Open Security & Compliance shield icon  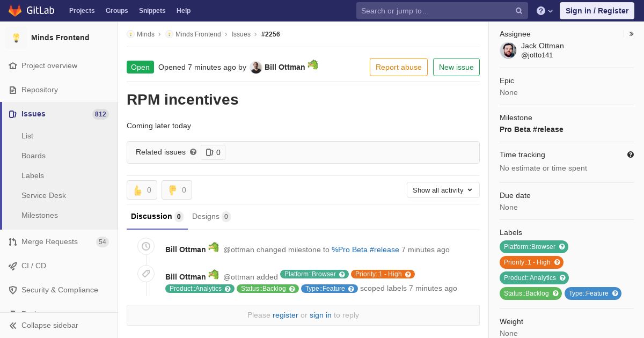pos(13,290)
